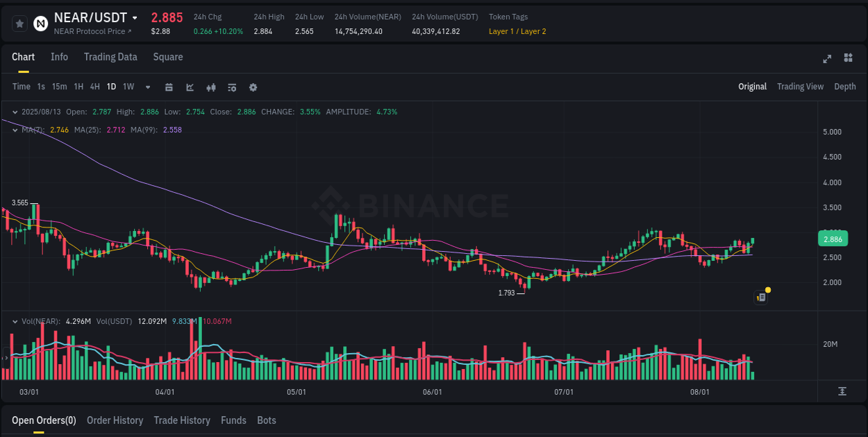Enter fullscreen with the expand arrows icon
The image size is (868, 437).
point(827,59)
